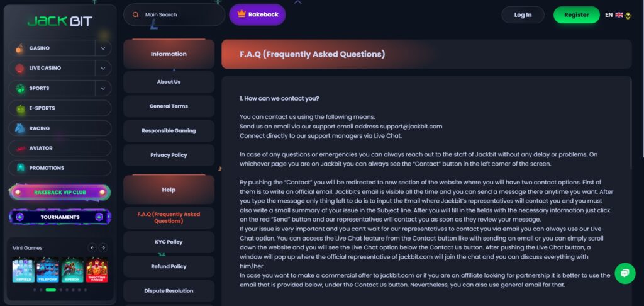Screen dimensions: 644x306
Task: Select the Privacy Policy menu item
Action: pyautogui.click(x=169, y=155)
